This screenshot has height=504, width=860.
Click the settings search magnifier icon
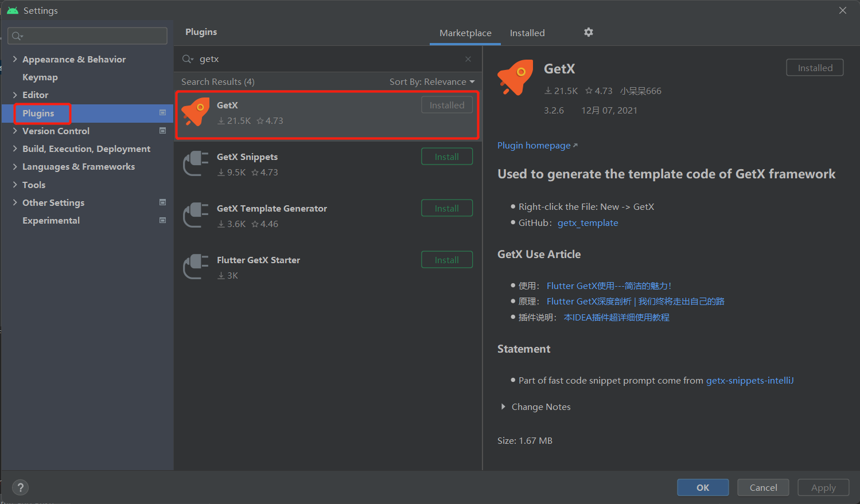pyautogui.click(x=17, y=36)
